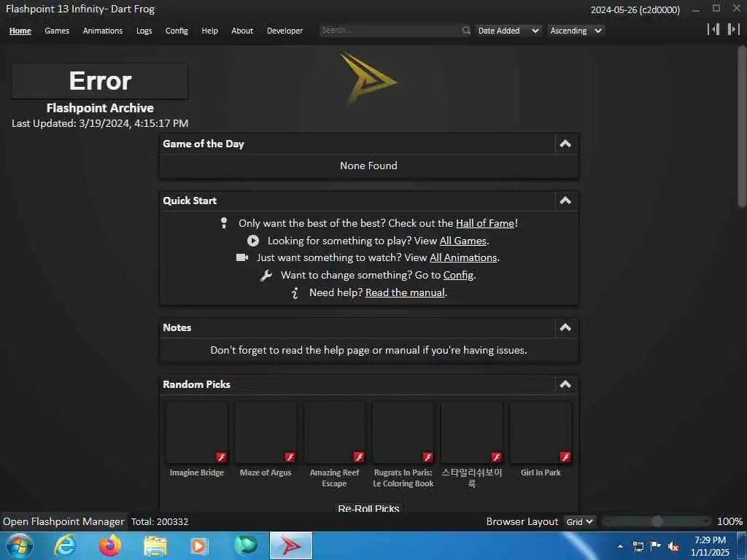Open the Developer tab
The height and width of the screenshot is (560, 747).
[x=285, y=31]
